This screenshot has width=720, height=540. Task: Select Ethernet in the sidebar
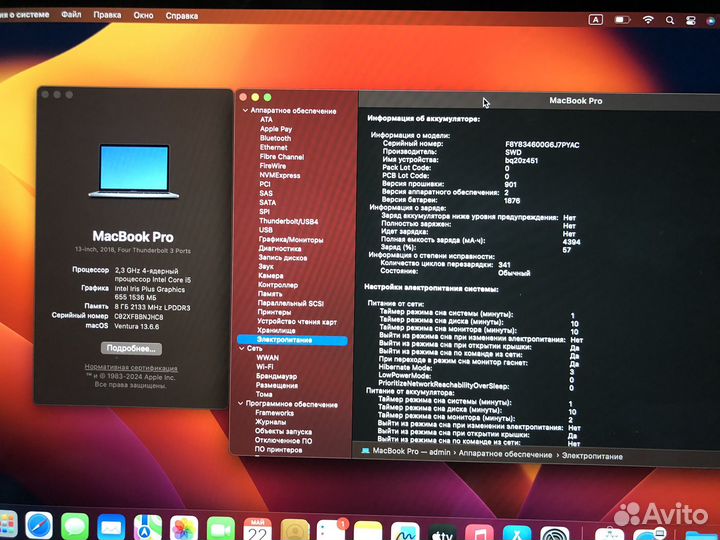[x=273, y=147]
